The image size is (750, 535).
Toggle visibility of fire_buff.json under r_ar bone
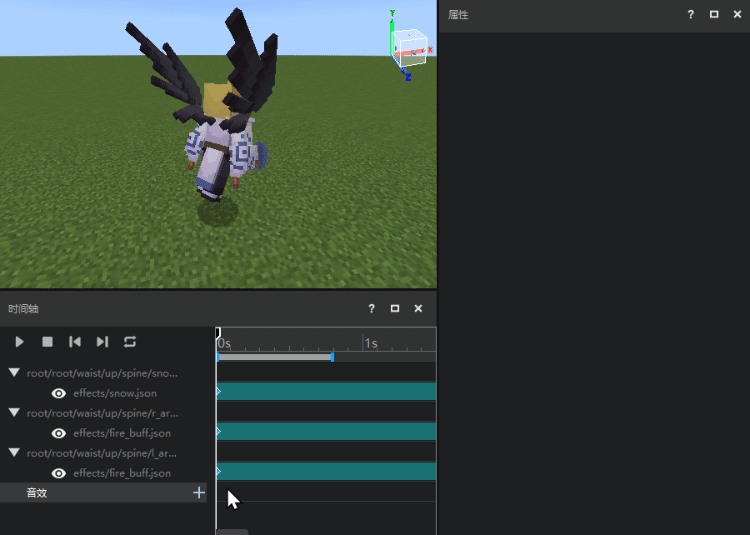[59, 433]
